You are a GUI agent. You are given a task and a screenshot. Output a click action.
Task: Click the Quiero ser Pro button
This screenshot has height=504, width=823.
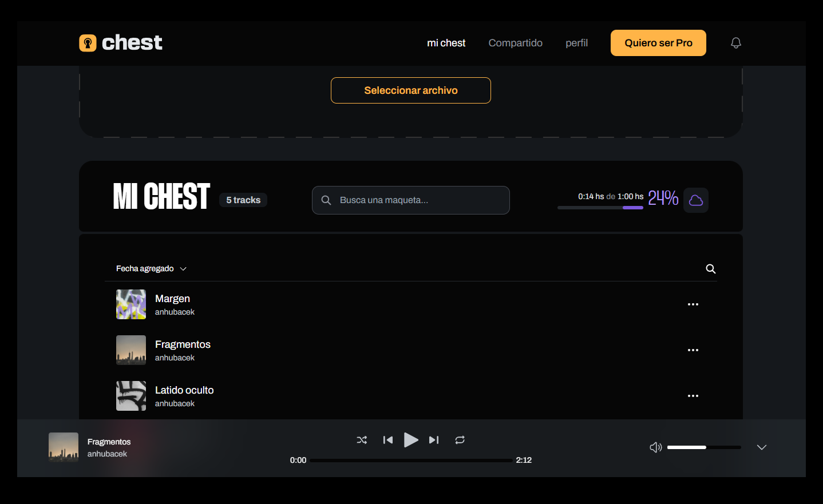658,42
